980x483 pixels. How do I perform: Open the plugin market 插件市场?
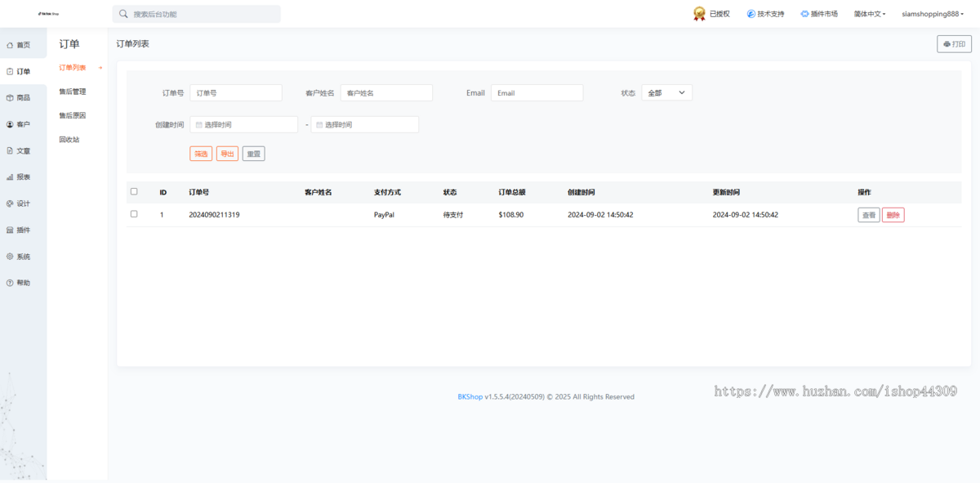point(819,14)
